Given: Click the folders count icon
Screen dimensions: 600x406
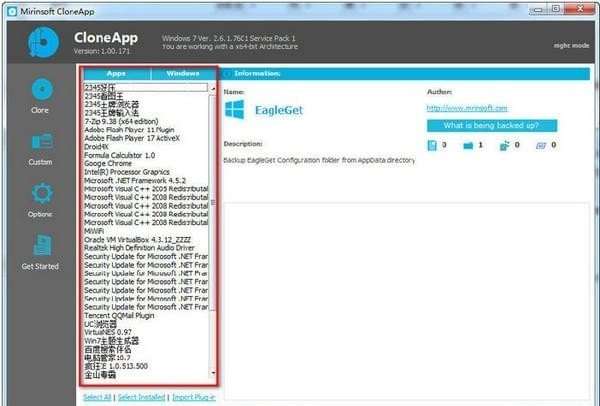Looking at the screenshot, I should [x=468, y=145].
